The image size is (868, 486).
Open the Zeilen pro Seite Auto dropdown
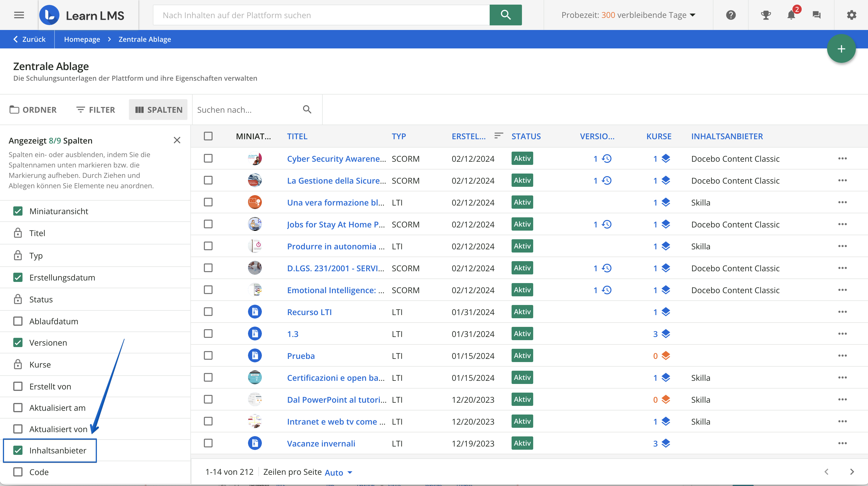338,472
